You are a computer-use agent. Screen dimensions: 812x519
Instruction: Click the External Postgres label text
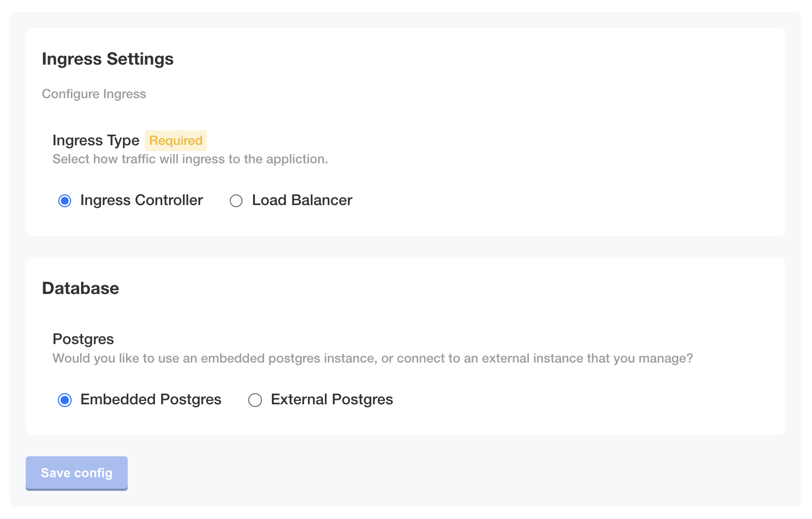[331, 399]
